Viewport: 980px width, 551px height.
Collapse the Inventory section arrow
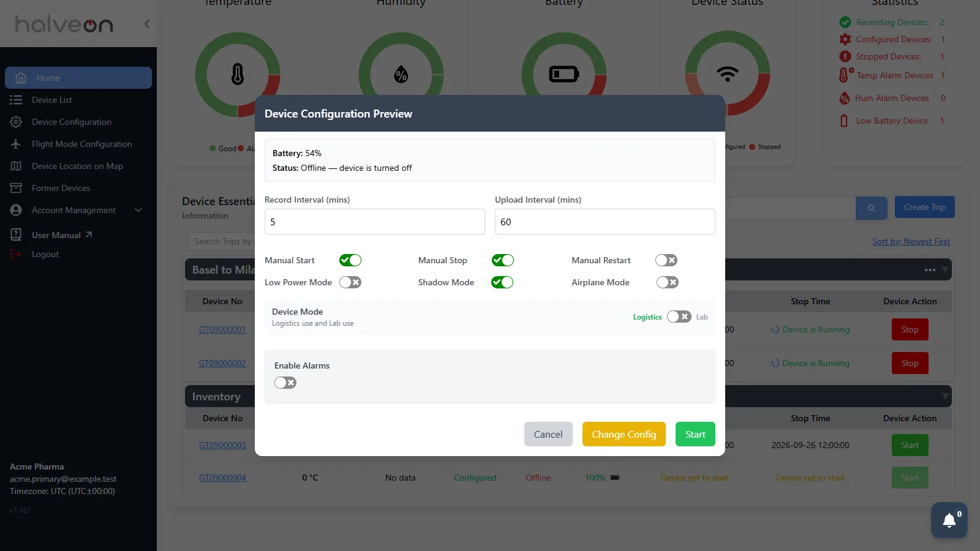tap(945, 396)
